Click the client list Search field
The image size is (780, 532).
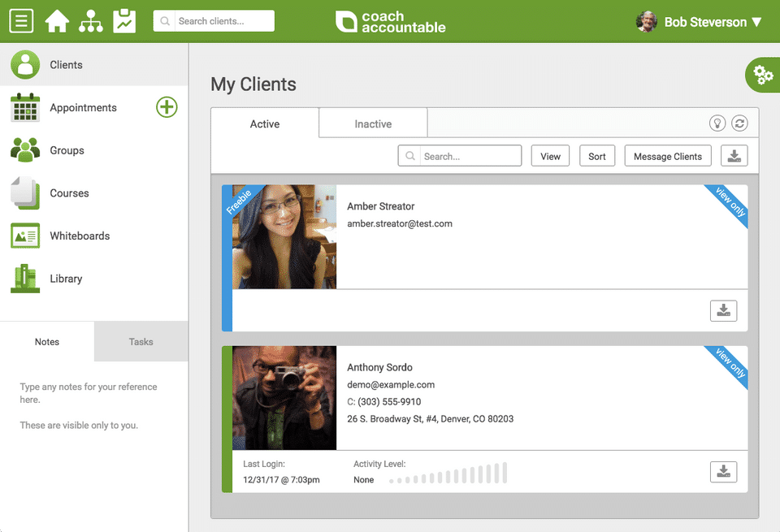pos(460,156)
